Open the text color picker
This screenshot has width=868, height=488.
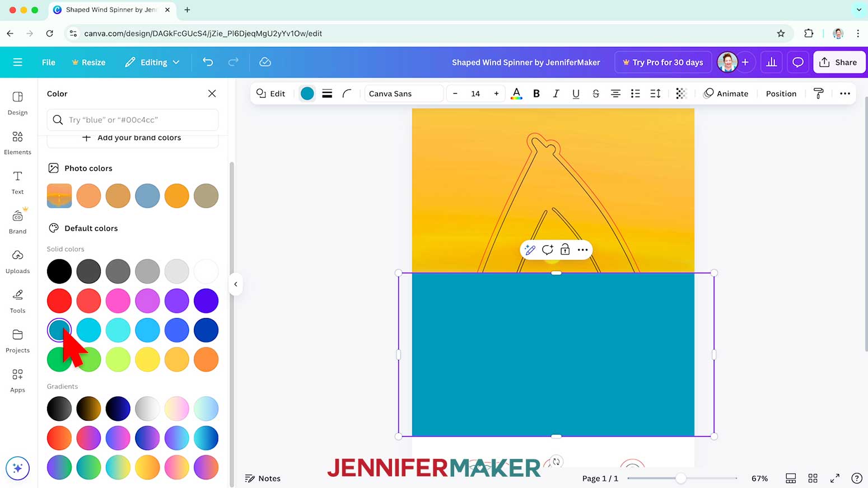click(x=516, y=93)
